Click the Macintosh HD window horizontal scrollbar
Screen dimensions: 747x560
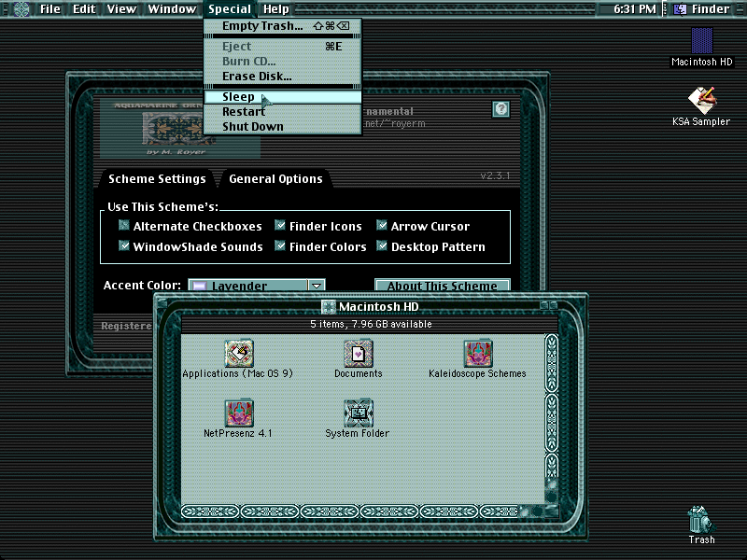click(363, 511)
